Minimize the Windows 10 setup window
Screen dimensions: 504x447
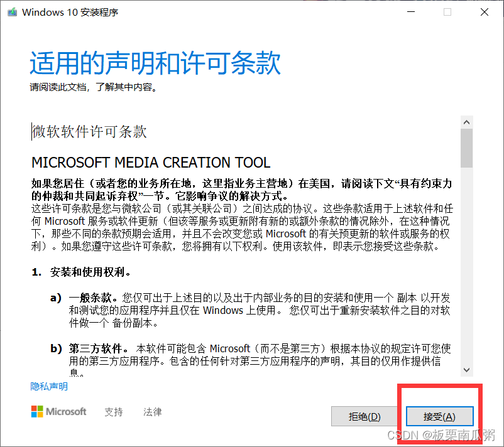tap(411, 12)
